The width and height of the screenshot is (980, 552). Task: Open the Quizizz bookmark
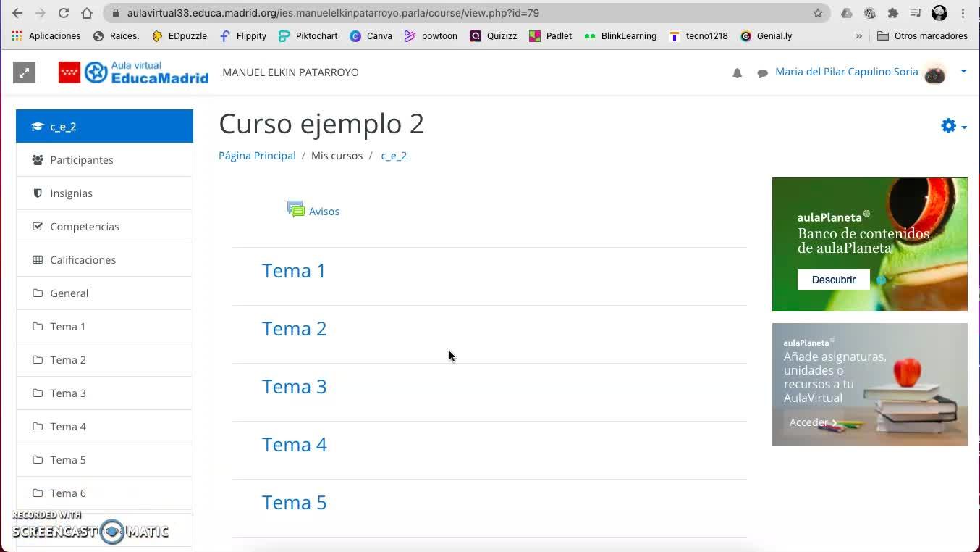[494, 36]
